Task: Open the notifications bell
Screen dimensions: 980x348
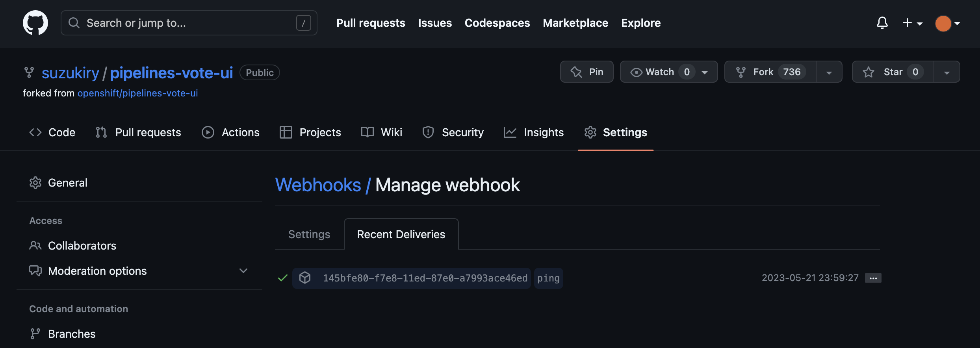Action: (882, 23)
